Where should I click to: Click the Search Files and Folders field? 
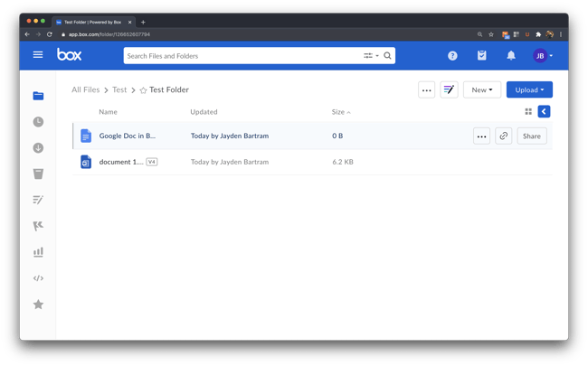click(x=240, y=56)
